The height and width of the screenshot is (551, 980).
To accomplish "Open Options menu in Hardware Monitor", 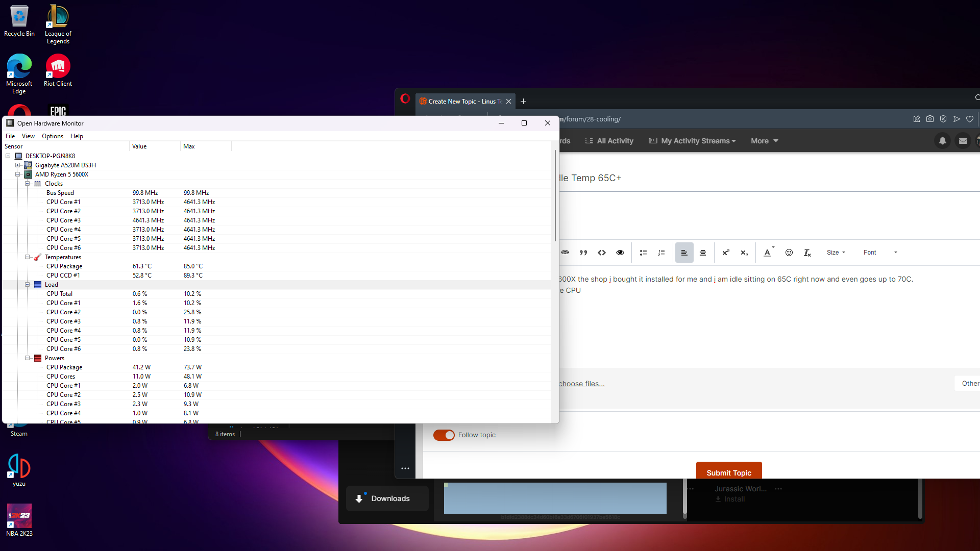I will click(53, 136).
